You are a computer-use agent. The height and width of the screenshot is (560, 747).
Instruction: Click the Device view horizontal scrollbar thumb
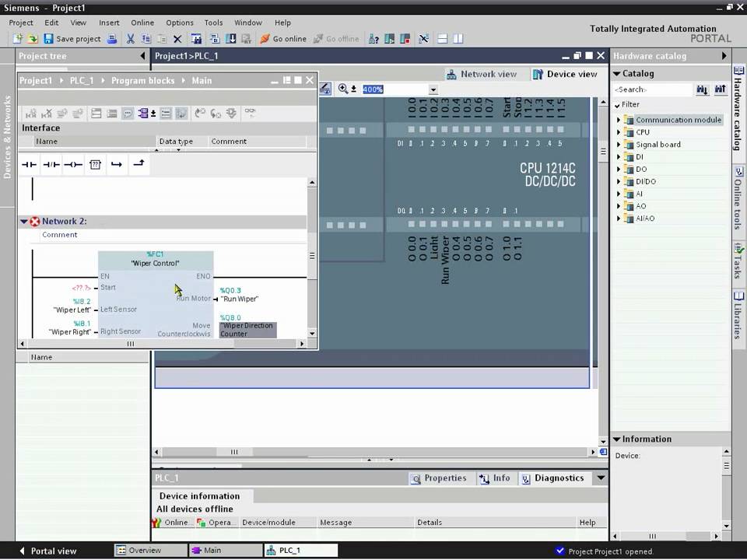pos(234,452)
